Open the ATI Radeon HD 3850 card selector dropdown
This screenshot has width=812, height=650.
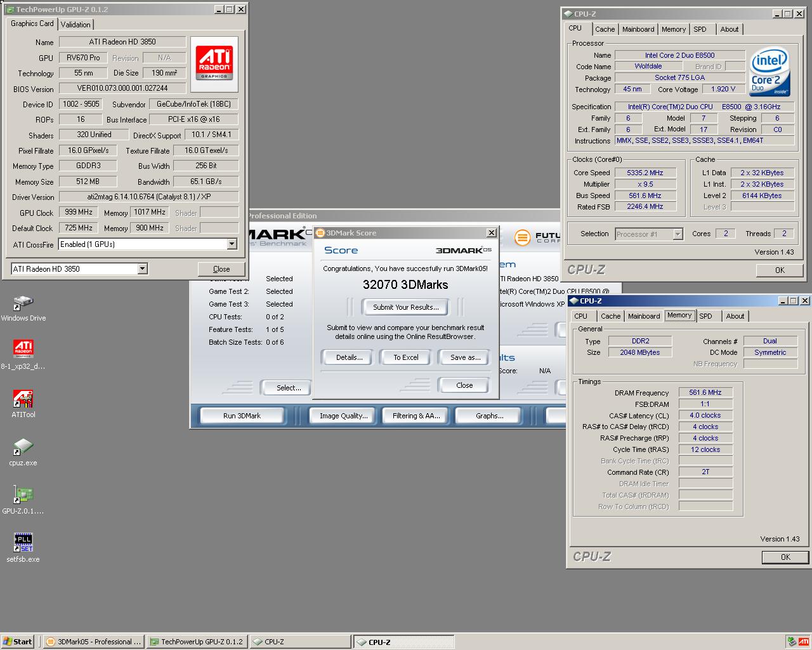tap(142, 269)
